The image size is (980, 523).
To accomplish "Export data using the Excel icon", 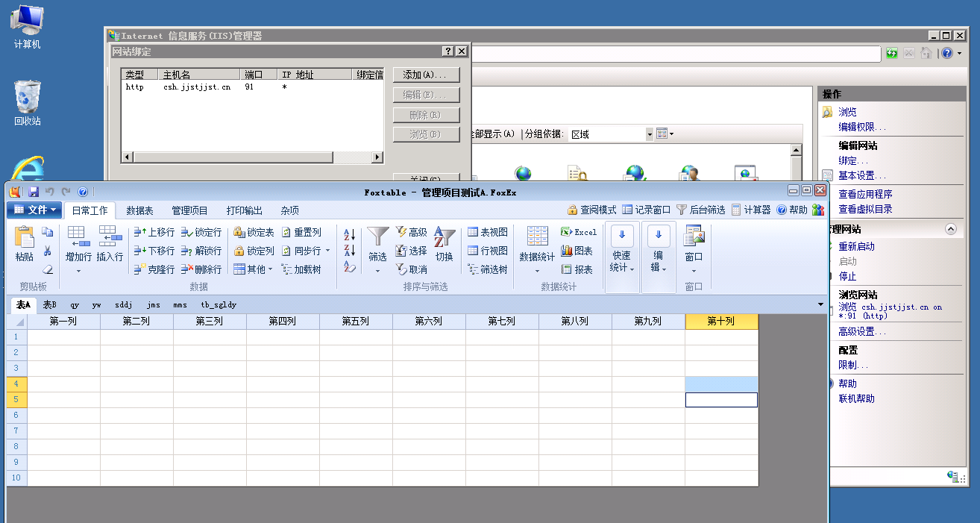I will point(578,231).
